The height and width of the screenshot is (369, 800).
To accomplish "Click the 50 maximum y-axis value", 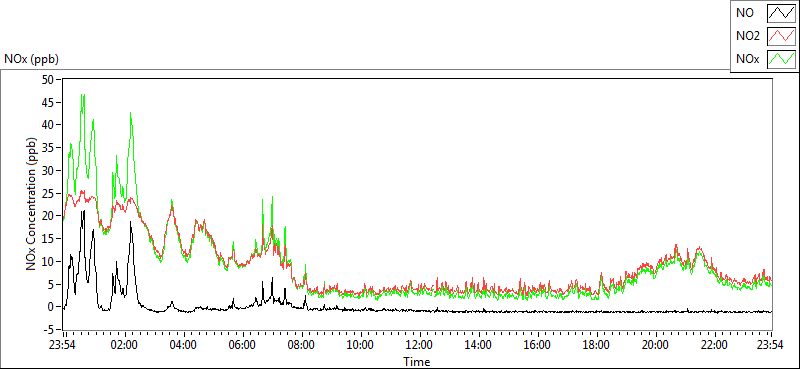I will coord(48,79).
